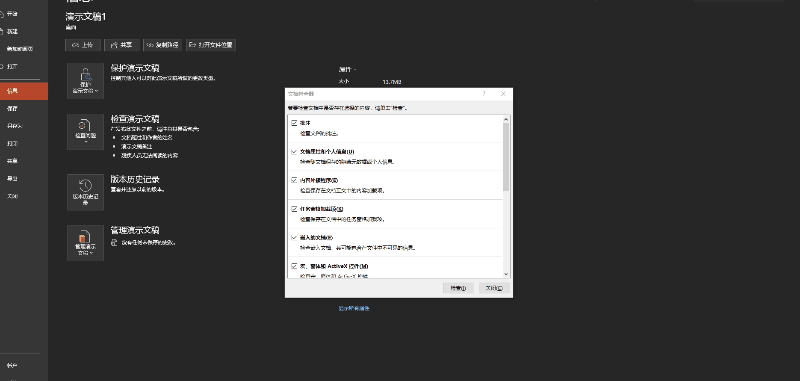Close the Document Inspector with the X

[503, 94]
